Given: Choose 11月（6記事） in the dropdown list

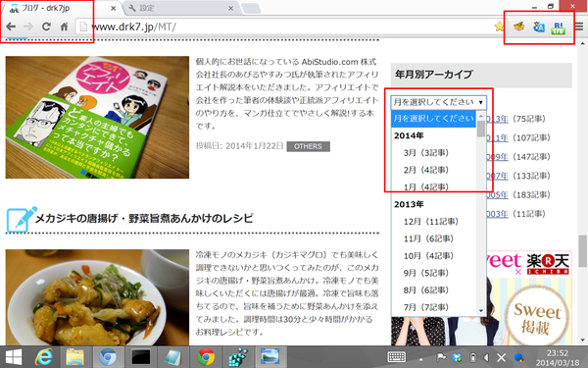Looking at the screenshot, I should [433, 238].
